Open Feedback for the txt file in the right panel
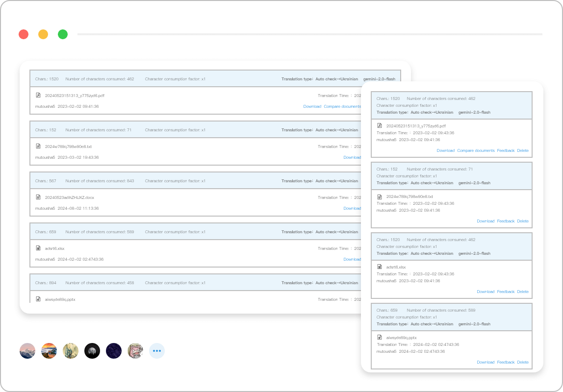This screenshot has width=563, height=392. pos(506,221)
